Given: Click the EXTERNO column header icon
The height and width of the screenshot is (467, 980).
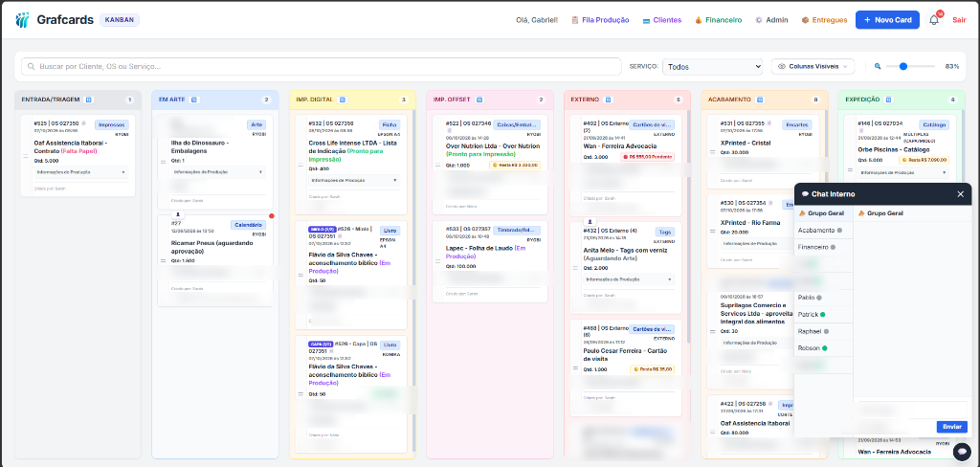Looking at the screenshot, I should pos(608,100).
